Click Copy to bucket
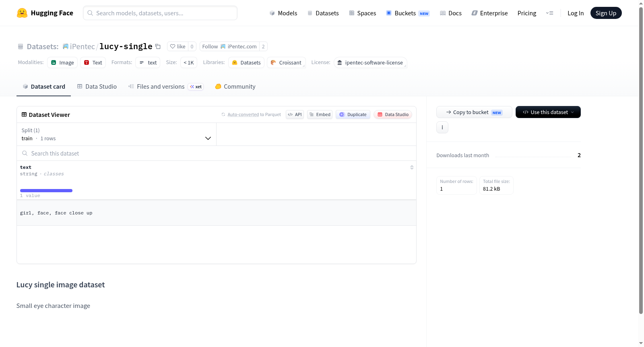The width and height of the screenshot is (644, 347). click(x=474, y=112)
